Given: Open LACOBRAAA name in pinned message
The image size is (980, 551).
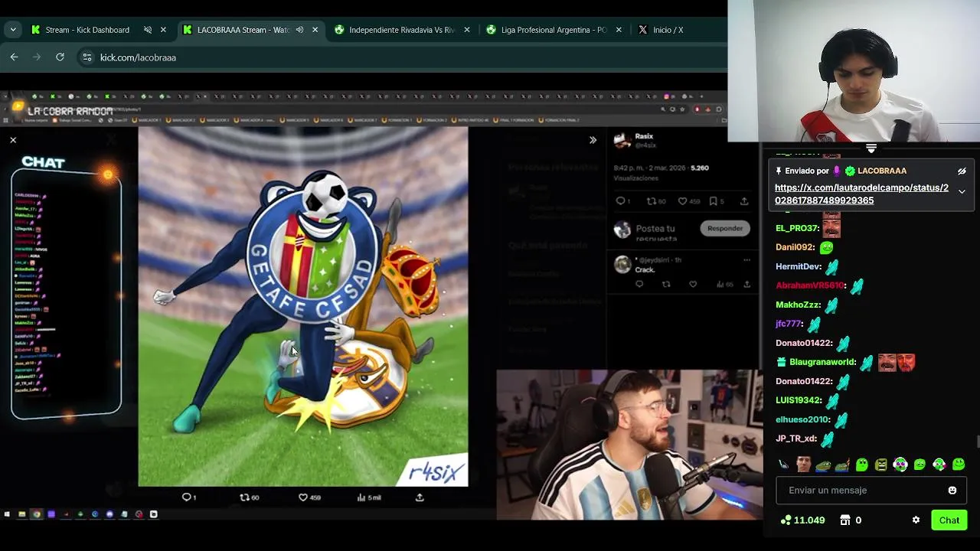Looking at the screenshot, I should (x=882, y=171).
